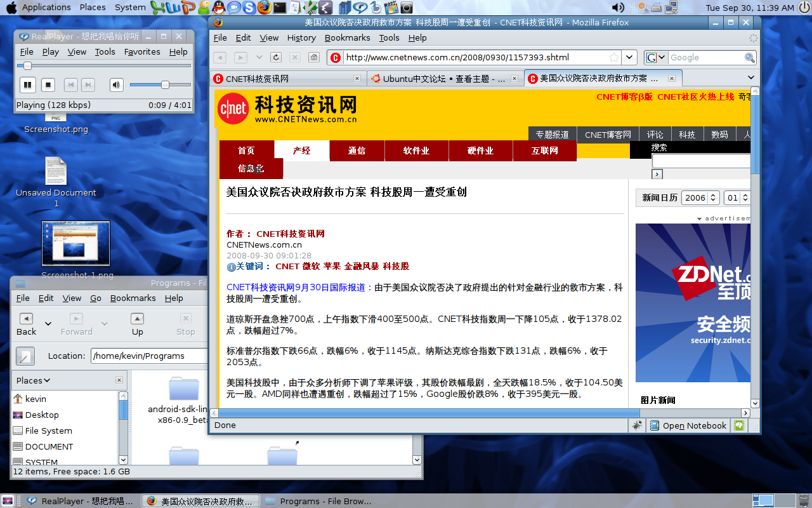The width and height of the screenshot is (812, 508).
Task: Click the Firebug bug icon in status bar
Action: [x=636, y=425]
